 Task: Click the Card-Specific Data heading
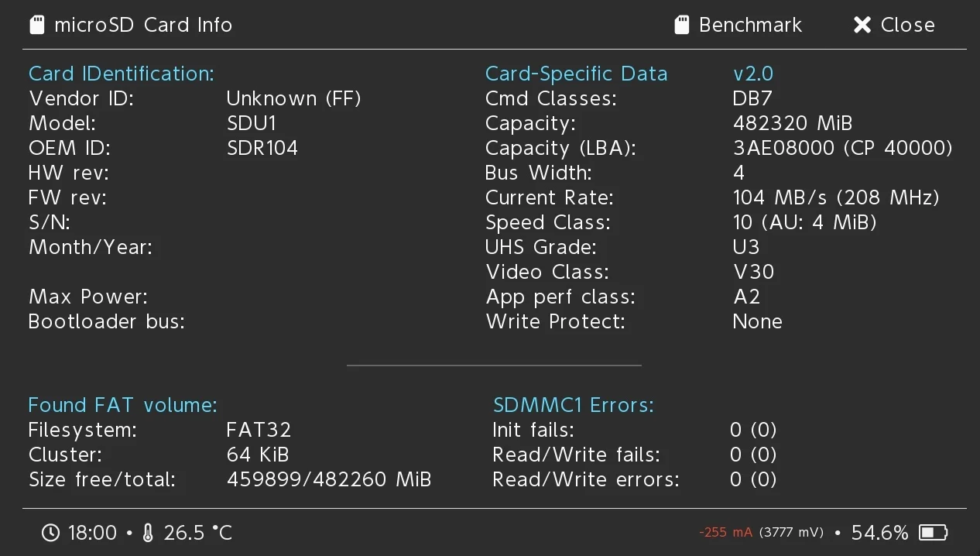point(576,74)
